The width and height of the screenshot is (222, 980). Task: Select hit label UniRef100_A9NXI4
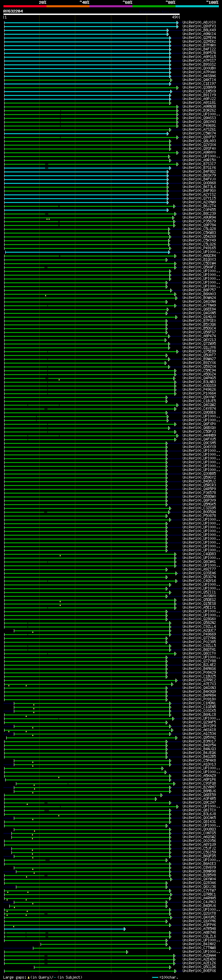(x=199, y=34)
